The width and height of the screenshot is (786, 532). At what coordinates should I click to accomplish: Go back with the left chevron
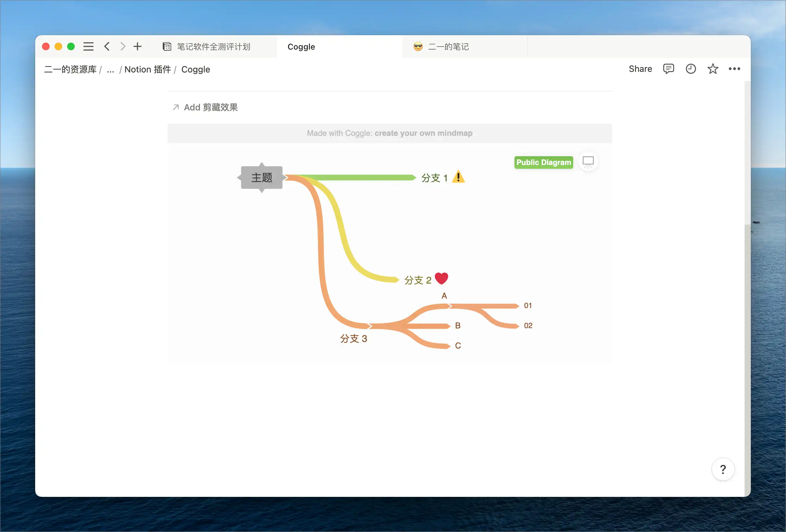[107, 46]
